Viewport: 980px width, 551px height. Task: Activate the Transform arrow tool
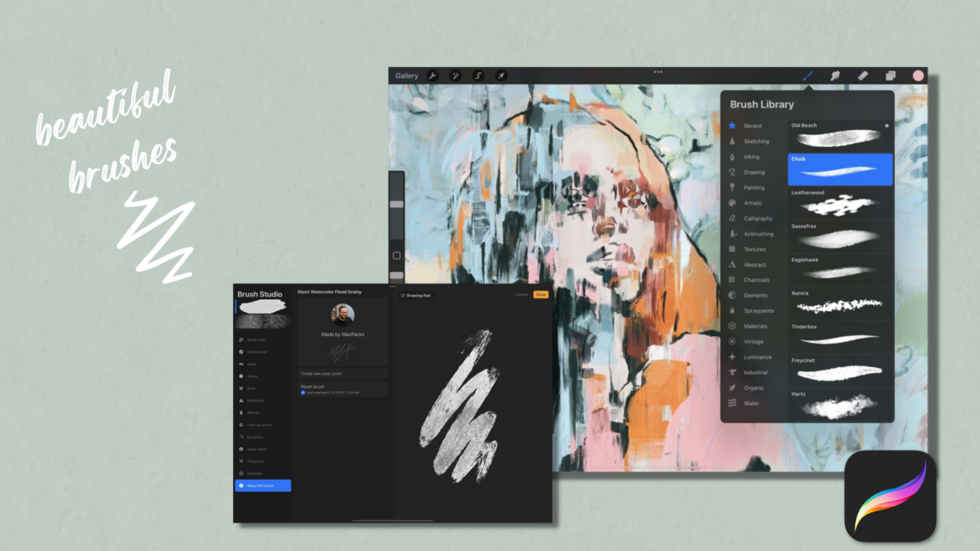pyautogui.click(x=500, y=76)
